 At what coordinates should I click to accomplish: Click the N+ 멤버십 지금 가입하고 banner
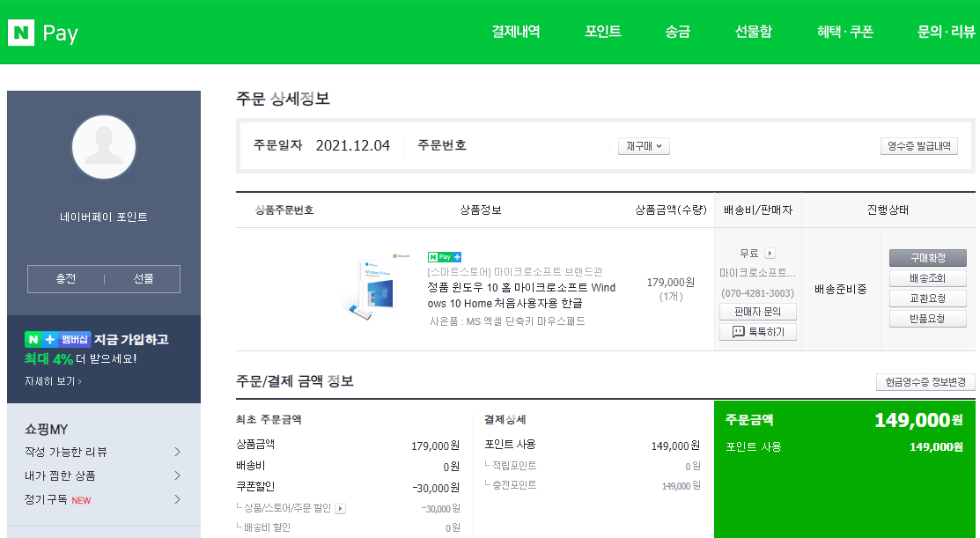(x=97, y=339)
